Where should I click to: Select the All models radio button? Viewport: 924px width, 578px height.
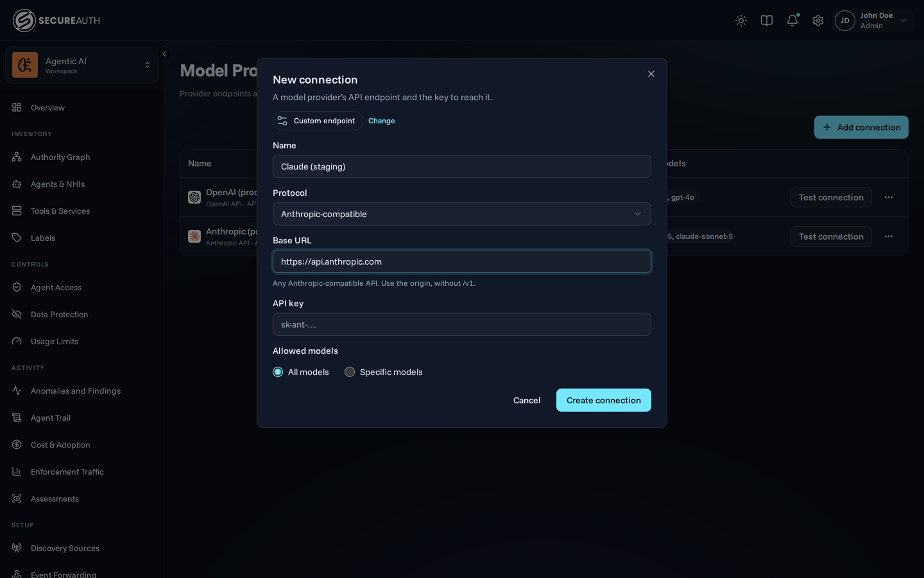pos(278,372)
